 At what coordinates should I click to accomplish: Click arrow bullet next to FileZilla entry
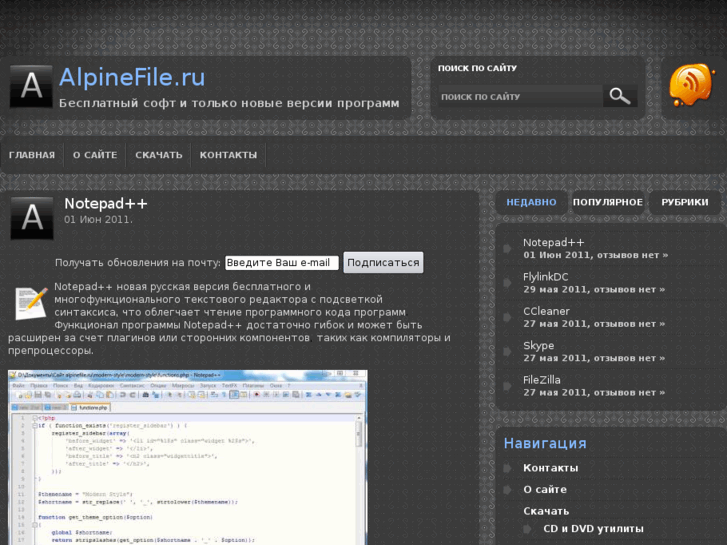pyautogui.click(x=508, y=386)
